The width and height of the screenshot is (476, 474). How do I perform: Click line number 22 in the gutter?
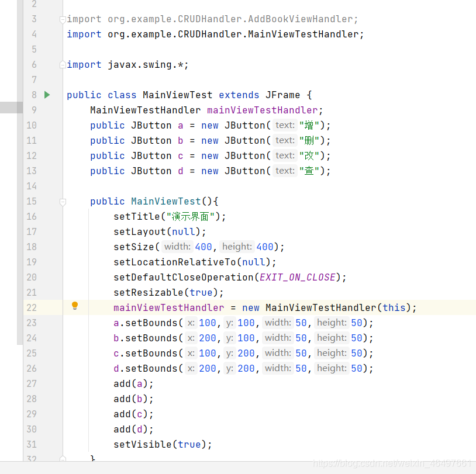click(x=32, y=307)
